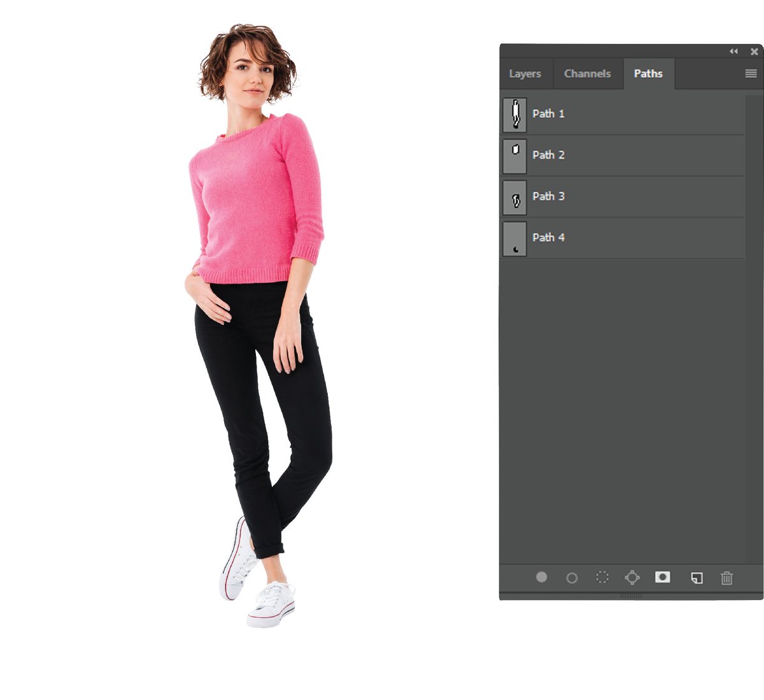Screen dimensions: 764x700
Task: Create a new path
Action: 697,578
